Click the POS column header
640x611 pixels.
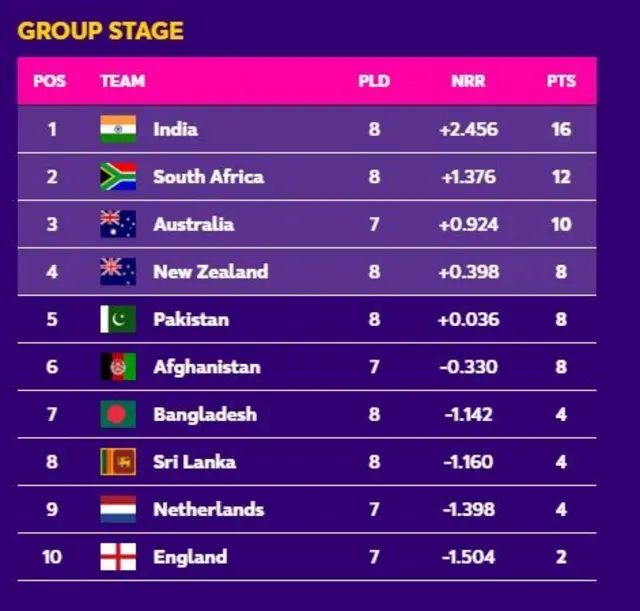[x=50, y=81]
